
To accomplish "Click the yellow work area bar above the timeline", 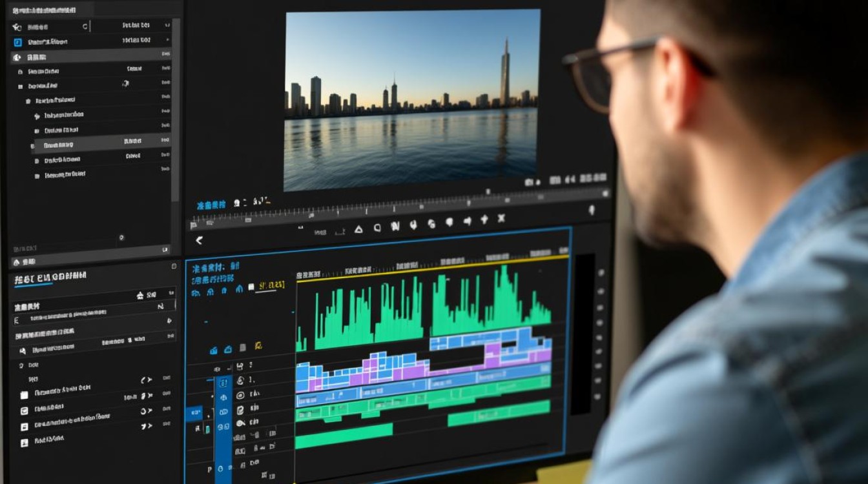I will pos(432,268).
